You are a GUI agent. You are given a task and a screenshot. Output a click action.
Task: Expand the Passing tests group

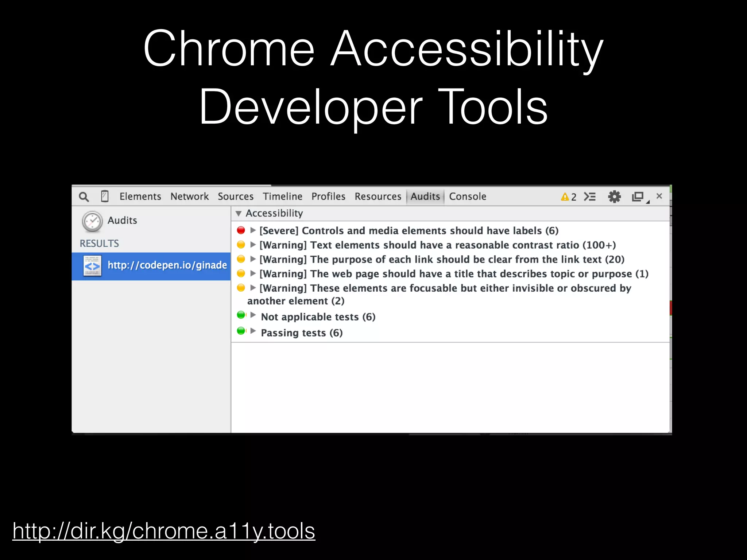coord(253,331)
